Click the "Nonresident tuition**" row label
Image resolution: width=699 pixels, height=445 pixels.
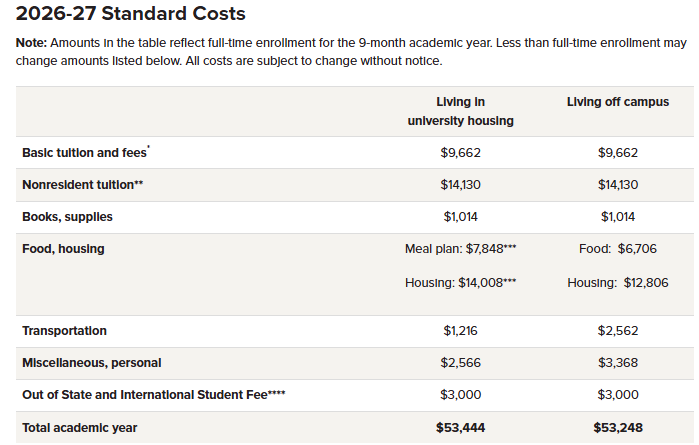(82, 185)
